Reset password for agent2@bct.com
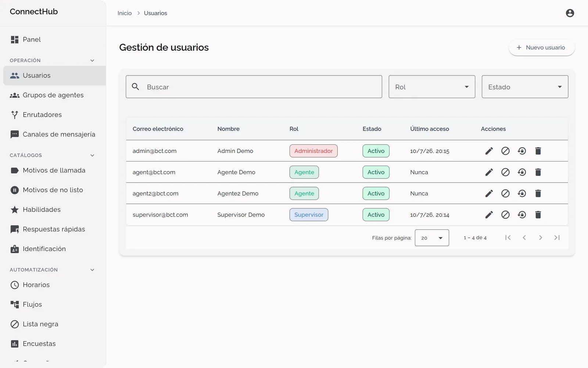Image resolution: width=588 pixels, height=368 pixels. tap(522, 194)
